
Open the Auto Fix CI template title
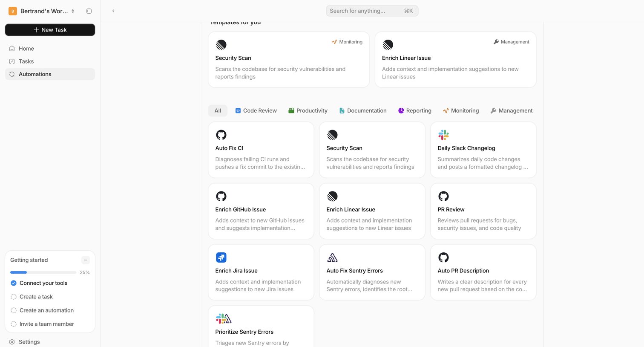click(229, 148)
